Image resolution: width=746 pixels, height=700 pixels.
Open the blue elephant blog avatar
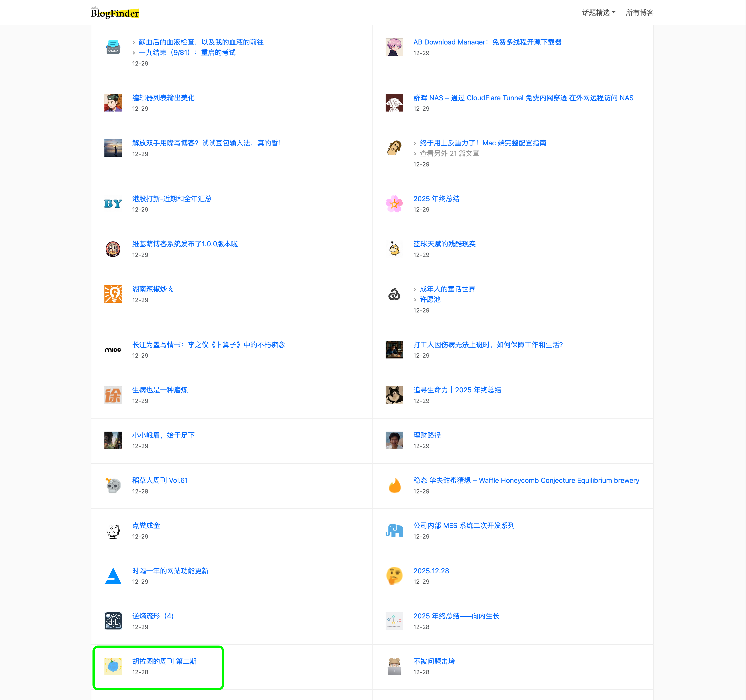(394, 531)
